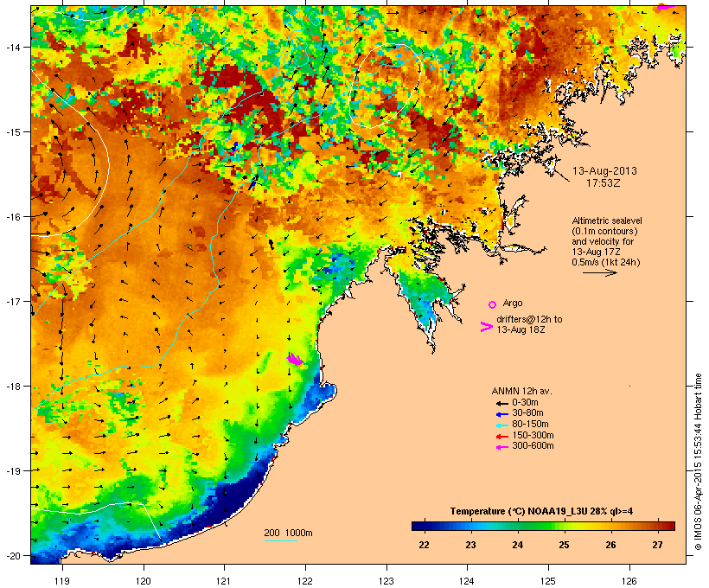This screenshot has height=588, width=709.
Task: Click the longitude axis label 123
Action: [386, 581]
